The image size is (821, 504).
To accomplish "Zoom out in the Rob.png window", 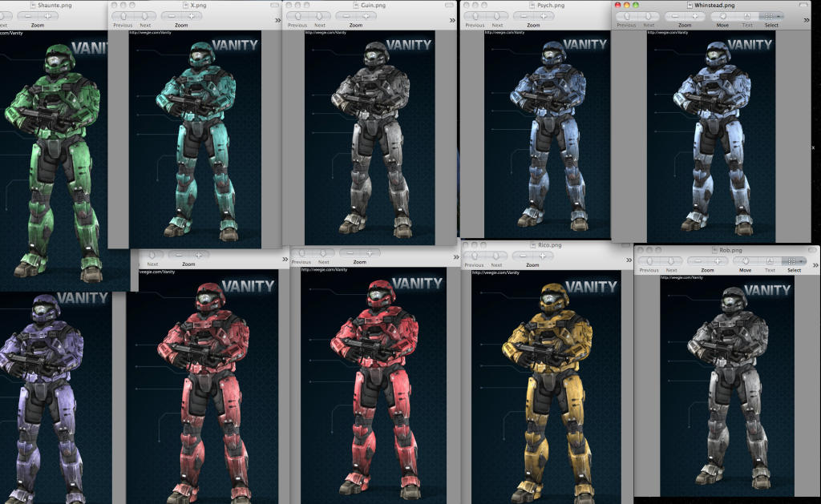I will [x=698, y=261].
